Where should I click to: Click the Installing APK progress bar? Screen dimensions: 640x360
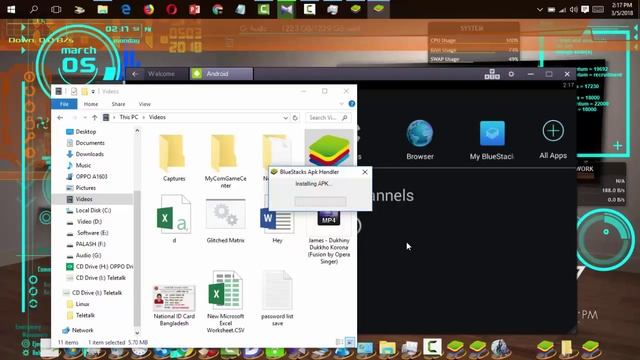click(320, 201)
